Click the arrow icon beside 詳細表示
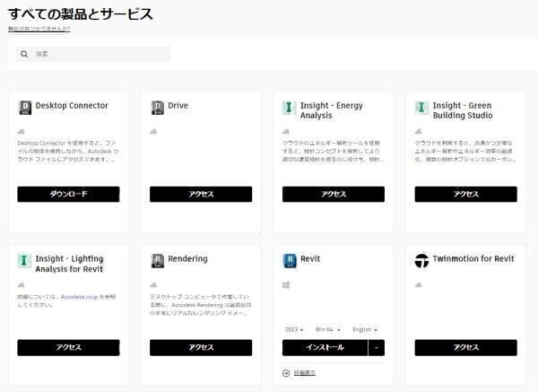 286,373
